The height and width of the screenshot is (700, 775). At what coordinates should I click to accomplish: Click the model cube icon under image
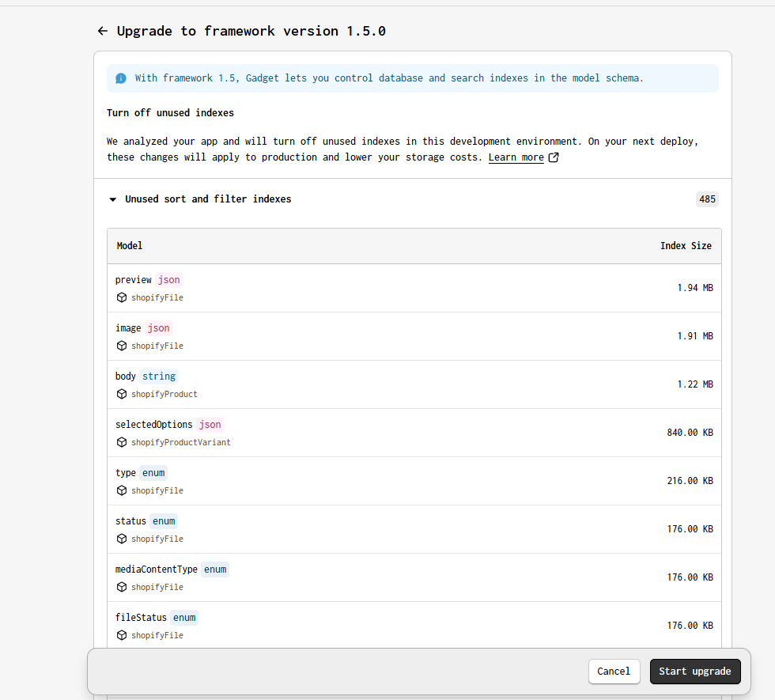pyautogui.click(x=122, y=346)
